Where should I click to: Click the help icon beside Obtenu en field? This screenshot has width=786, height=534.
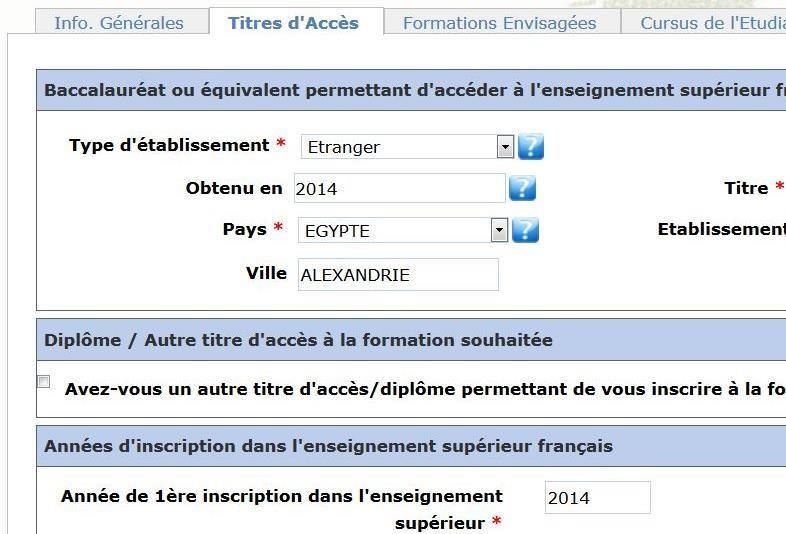point(522,188)
